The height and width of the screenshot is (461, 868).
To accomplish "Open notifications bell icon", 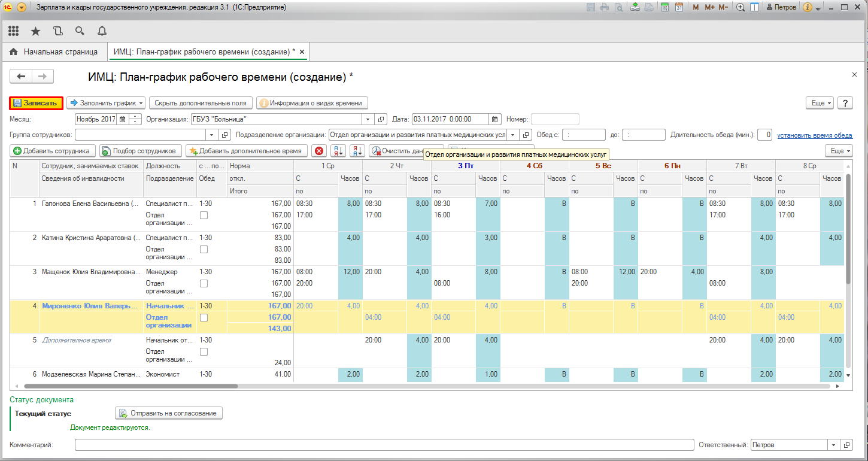I will pyautogui.click(x=102, y=31).
